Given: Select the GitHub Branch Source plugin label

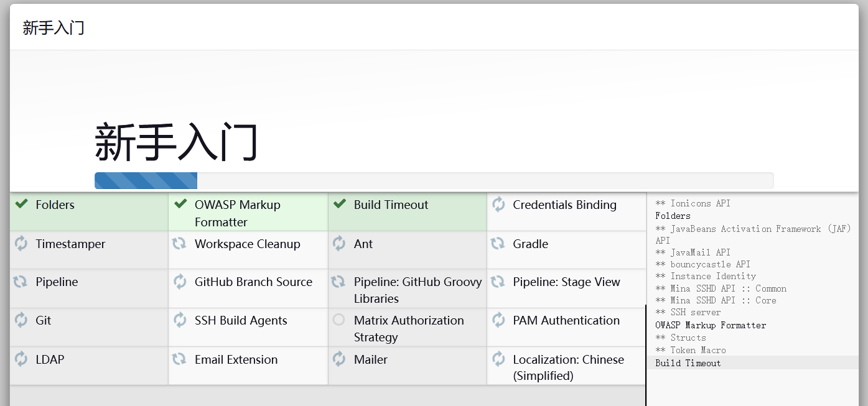Looking at the screenshot, I should pos(253,282).
